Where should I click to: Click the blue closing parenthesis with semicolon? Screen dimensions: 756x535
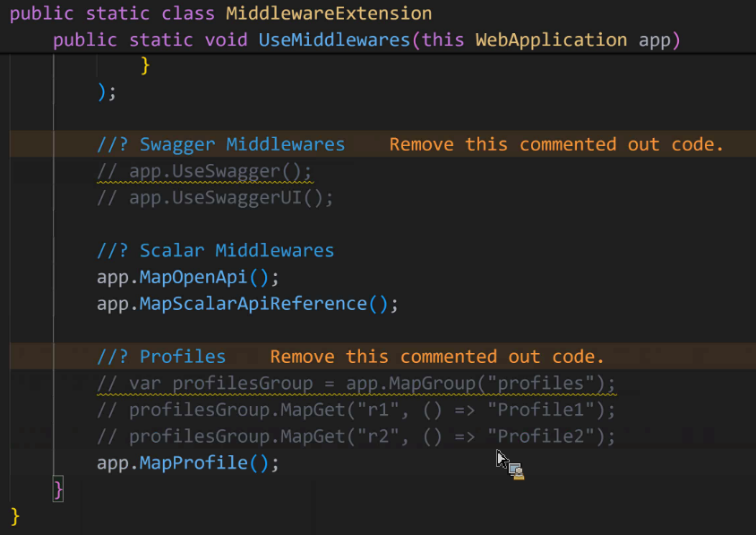coord(107,91)
